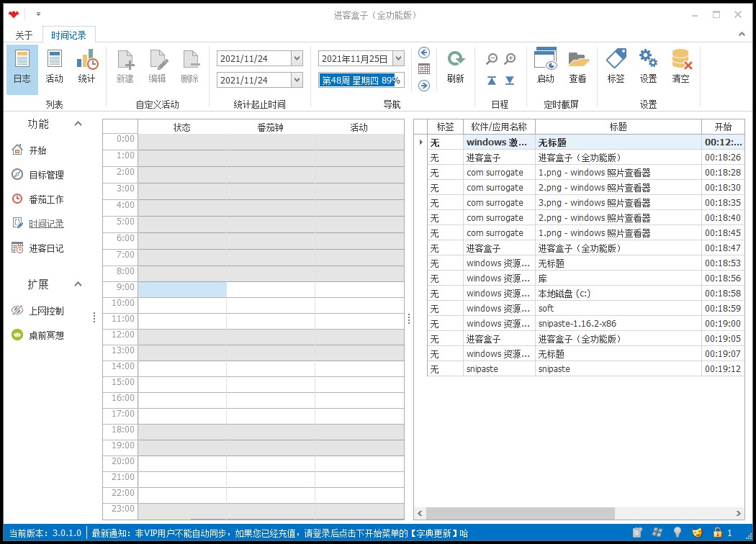Collapse the 扩展 sidebar section
Screen dimensions: 756x544
[78, 284]
